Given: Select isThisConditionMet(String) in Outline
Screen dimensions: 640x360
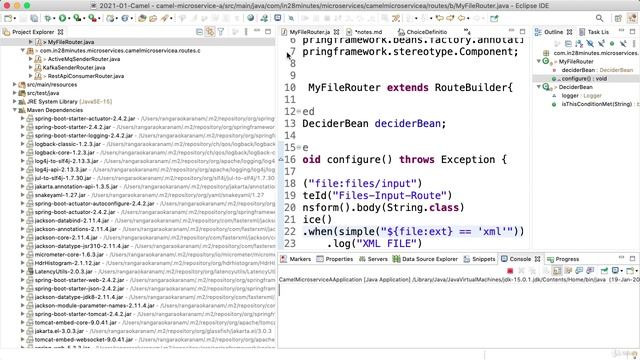Looking at the screenshot, I should (x=596, y=104).
